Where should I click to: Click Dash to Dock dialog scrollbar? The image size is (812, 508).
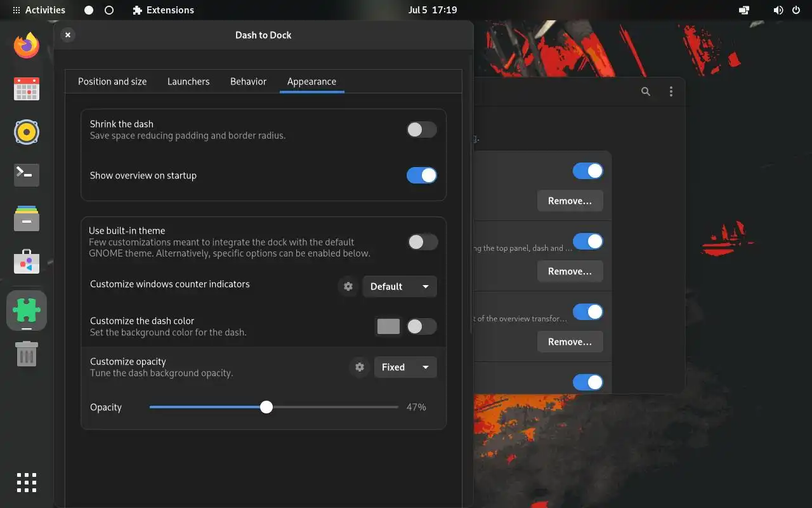point(471,194)
